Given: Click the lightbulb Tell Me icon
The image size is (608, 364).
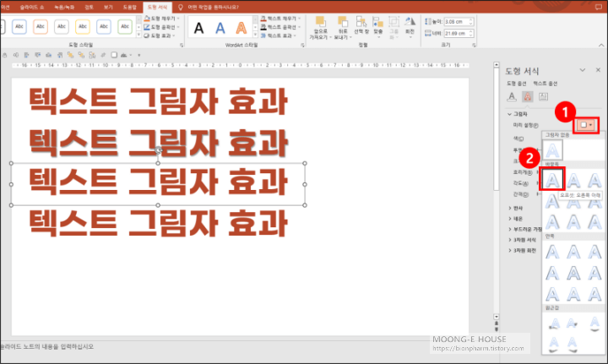Looking at the screenshot, I should [181, 7].
